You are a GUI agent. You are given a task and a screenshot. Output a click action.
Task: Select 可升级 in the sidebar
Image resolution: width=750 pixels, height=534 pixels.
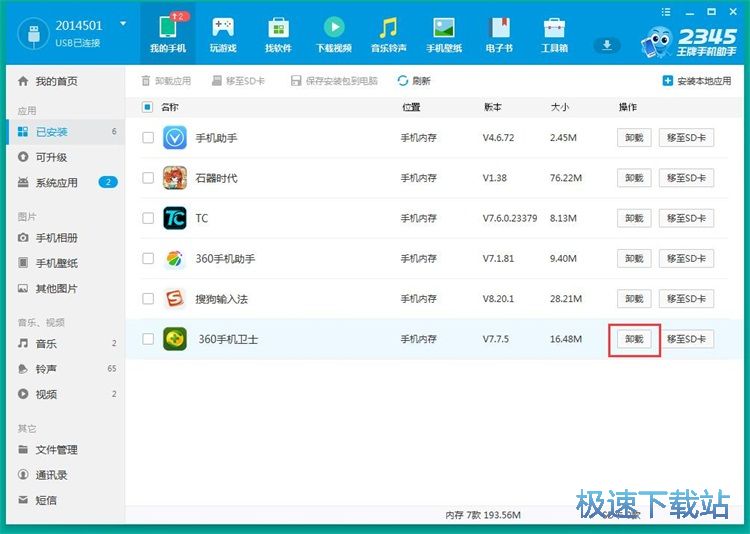50,157
